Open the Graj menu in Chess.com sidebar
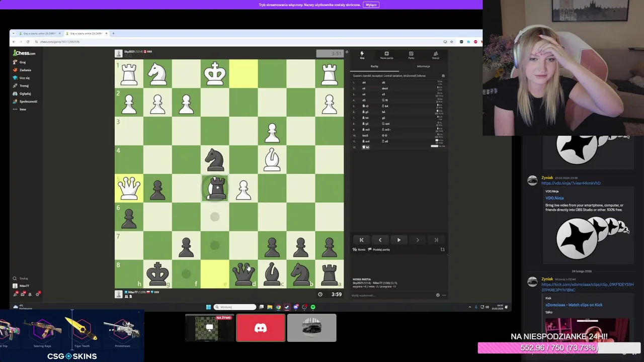644x362 pixels. [x=19, y=62]
